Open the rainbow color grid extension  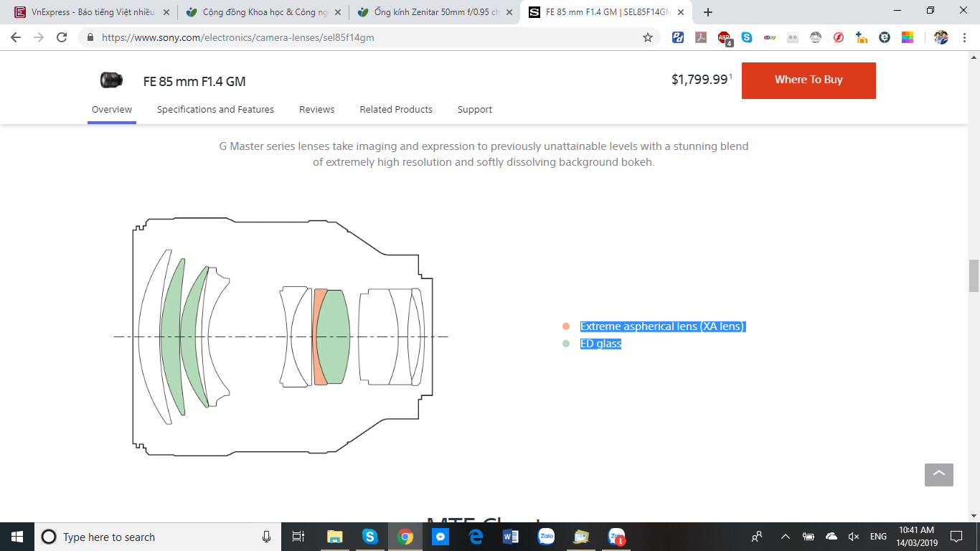908,37
